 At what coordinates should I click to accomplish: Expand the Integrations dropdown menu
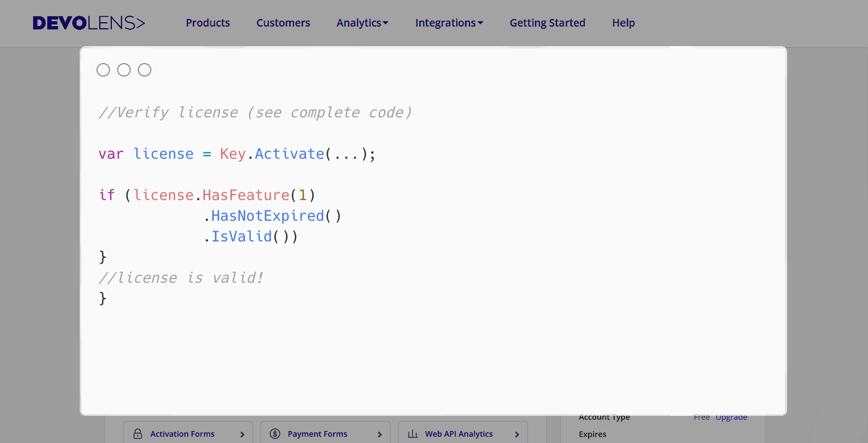pyautogui.click(x=449, y=23)
